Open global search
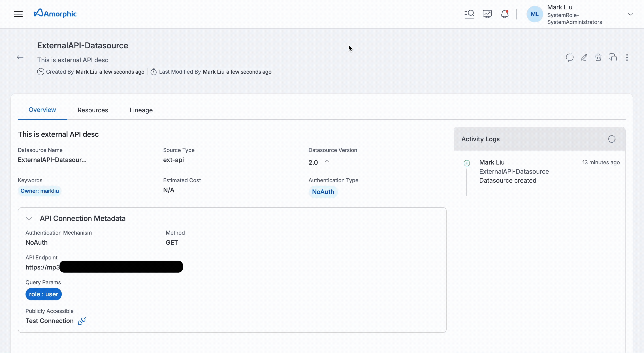644x353 pixels. pos(469,14)
